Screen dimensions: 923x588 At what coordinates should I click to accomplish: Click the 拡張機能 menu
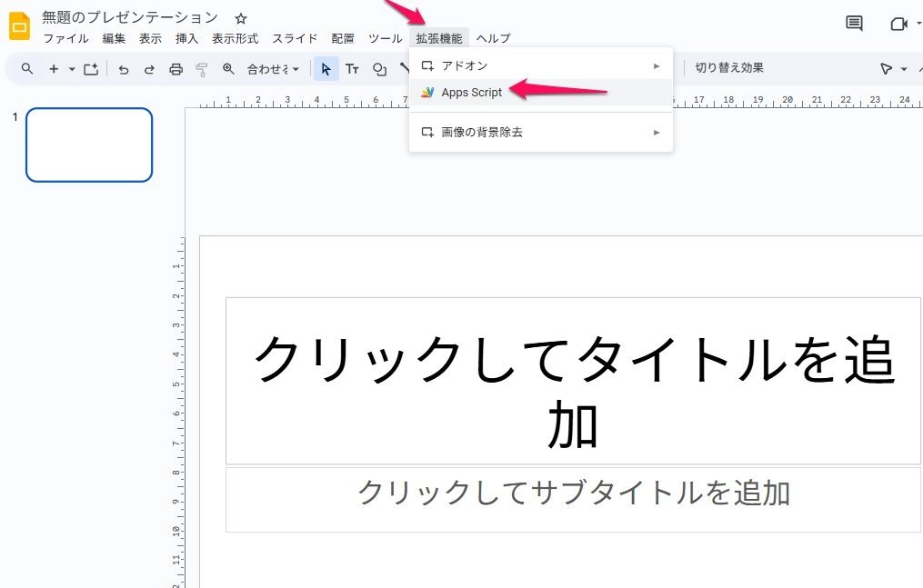tap(439, 39)
